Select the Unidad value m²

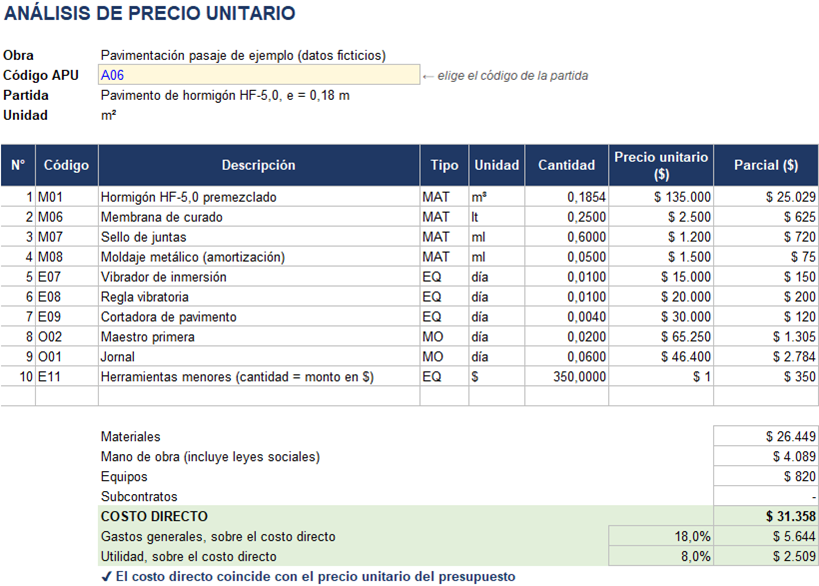[x=109, y=115]
